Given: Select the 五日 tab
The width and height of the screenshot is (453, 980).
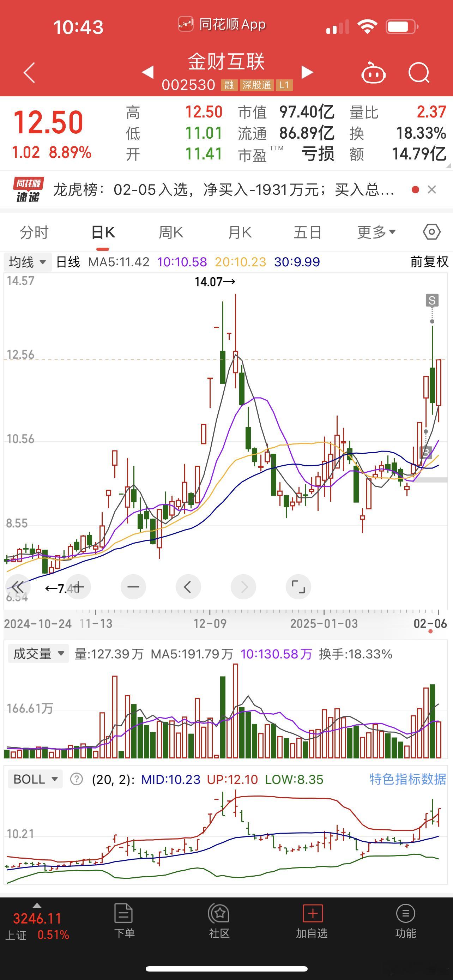Looking at the screenshot, I should click(x=308, y=232).
